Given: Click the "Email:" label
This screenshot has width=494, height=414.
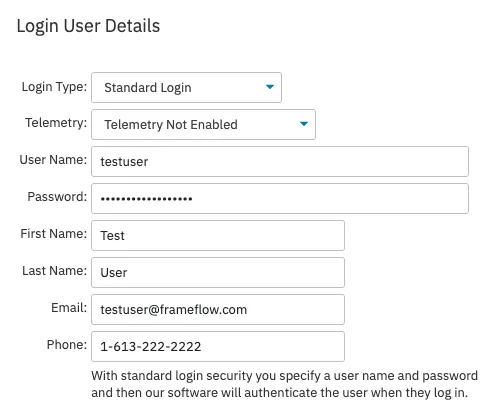Looking at the screenshot, I should point(69,308).
